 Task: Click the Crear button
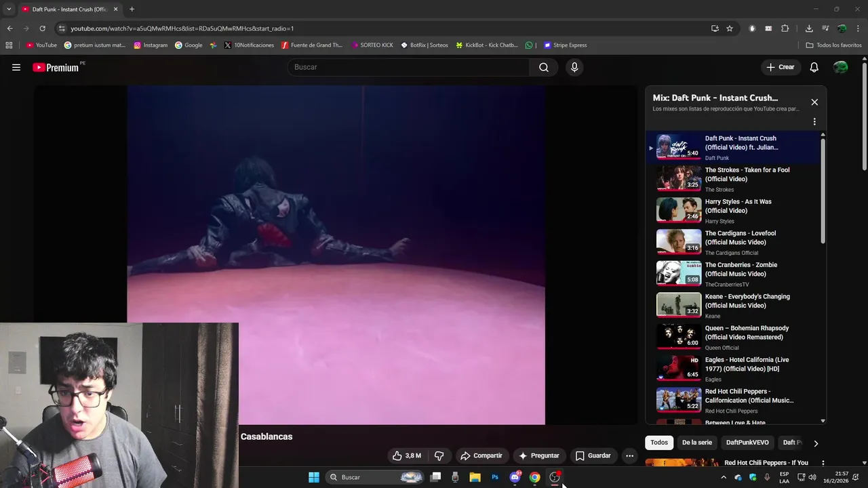(781, 67)
